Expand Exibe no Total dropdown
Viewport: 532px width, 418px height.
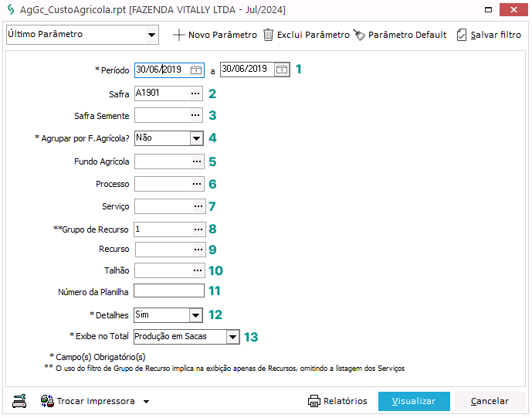(x=232, y=337)
